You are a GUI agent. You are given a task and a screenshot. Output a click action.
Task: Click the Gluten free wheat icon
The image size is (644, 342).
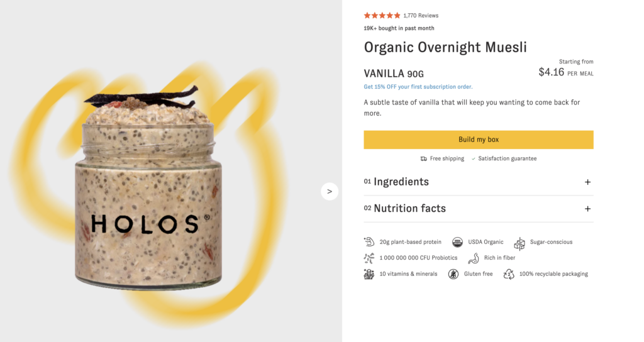[453, 274]
